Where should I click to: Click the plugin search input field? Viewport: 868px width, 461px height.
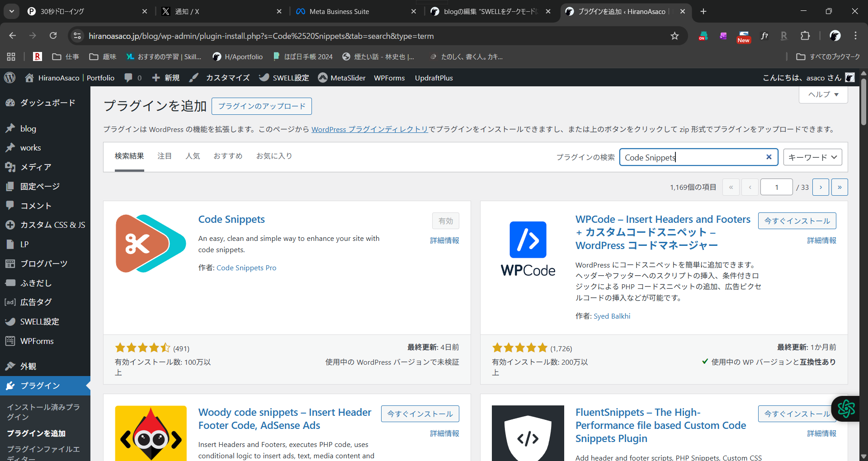[692, 157]
